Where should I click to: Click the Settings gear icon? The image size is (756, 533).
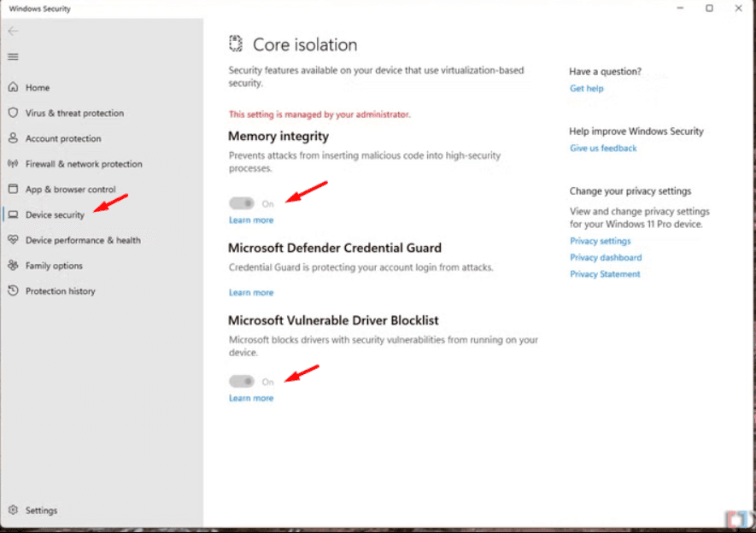tap(13, 510)
